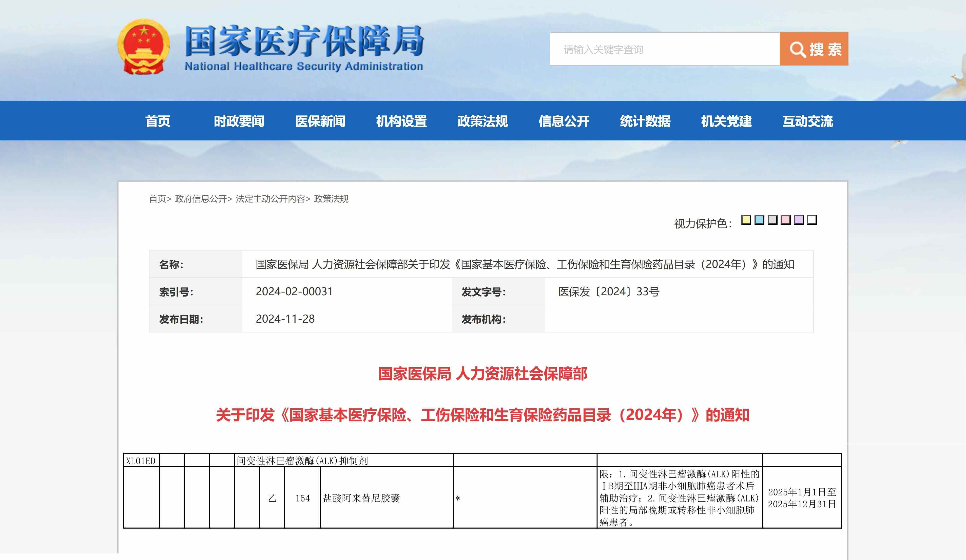Open the 时政要闻 menu item
Screen dimensions: 966x560
[239, 121]
